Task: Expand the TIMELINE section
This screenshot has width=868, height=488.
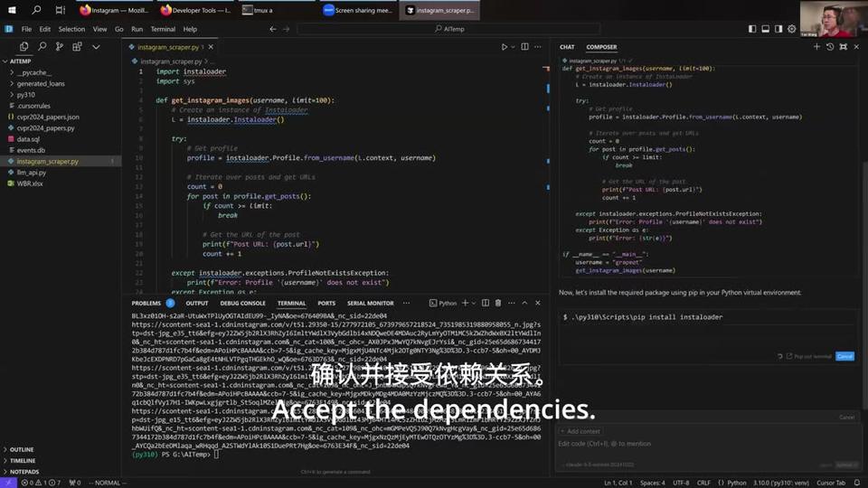Action: pos(61,460)
